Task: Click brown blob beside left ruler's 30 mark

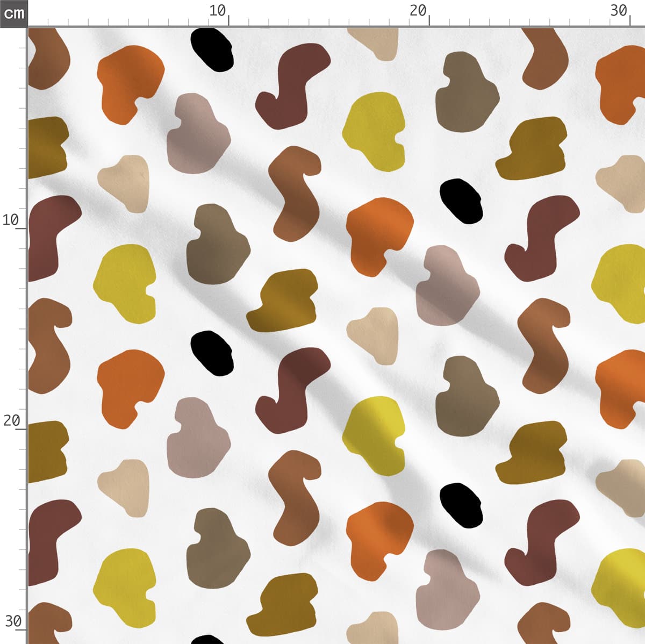Action: pos(47,622)
